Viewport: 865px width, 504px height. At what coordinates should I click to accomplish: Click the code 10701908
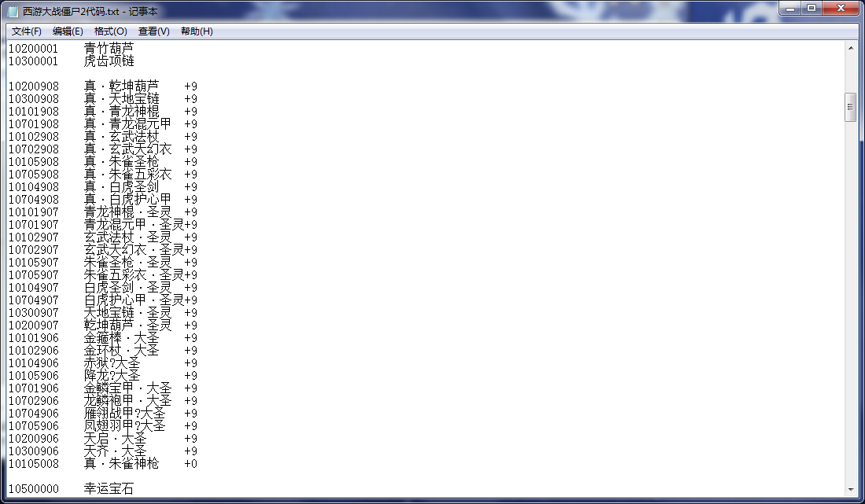33,124
